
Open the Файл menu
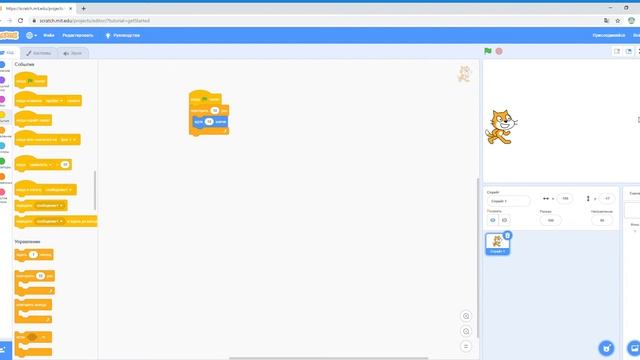click(49, 36)
